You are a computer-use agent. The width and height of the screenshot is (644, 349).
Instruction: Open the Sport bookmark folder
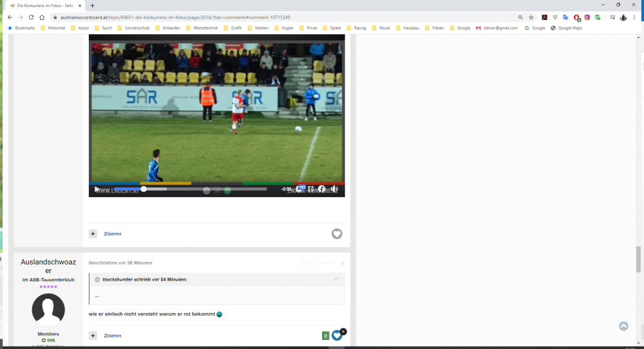point(104,28)
